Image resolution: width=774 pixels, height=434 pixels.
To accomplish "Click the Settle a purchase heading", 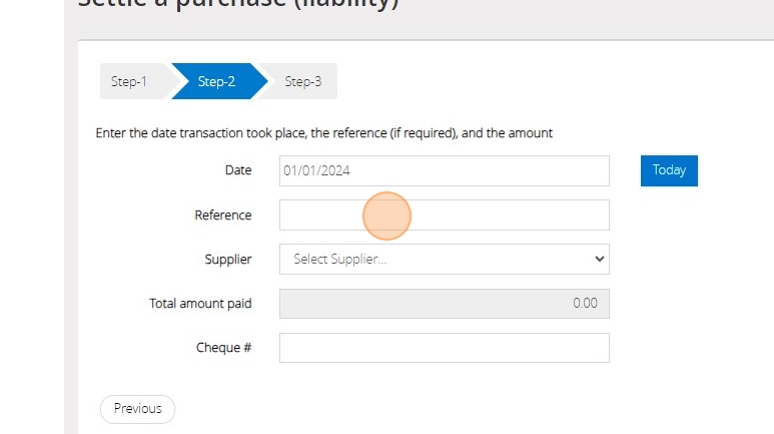I will (x=238, y=4).
